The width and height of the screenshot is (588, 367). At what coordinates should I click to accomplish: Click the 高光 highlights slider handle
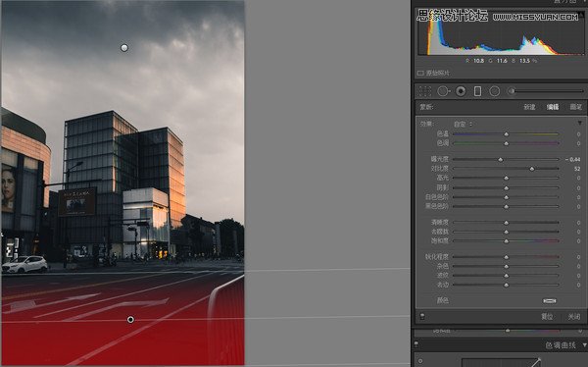pos(507,178)
